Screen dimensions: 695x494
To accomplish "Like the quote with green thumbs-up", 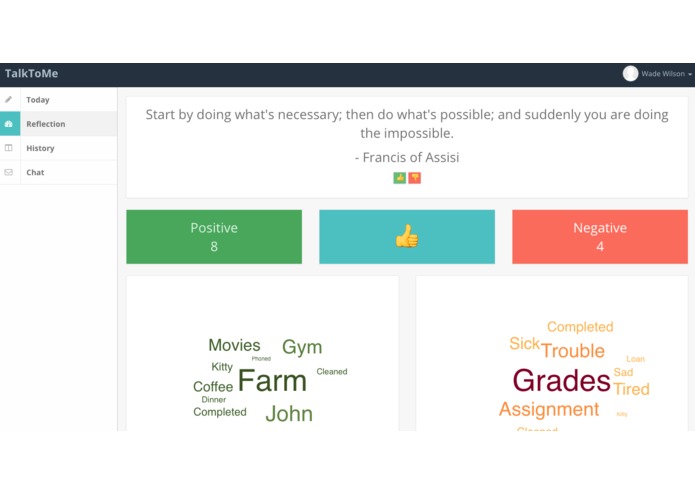I will [x=400, y=178].
